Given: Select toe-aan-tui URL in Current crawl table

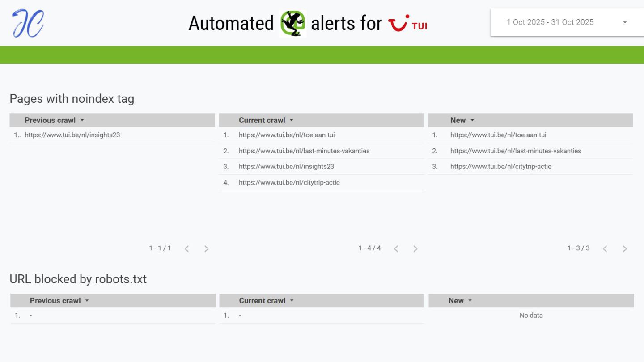Looking at the screenshot, I should coord(287,135).
